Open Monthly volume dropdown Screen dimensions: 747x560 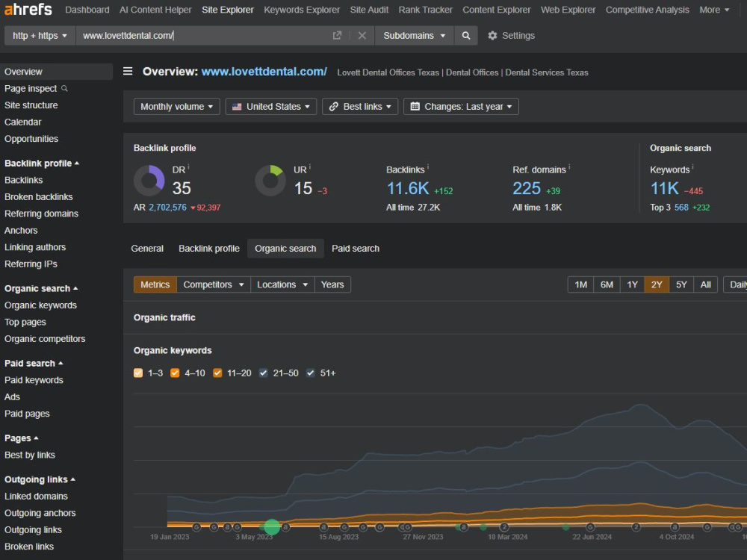(x=177, y=106)
